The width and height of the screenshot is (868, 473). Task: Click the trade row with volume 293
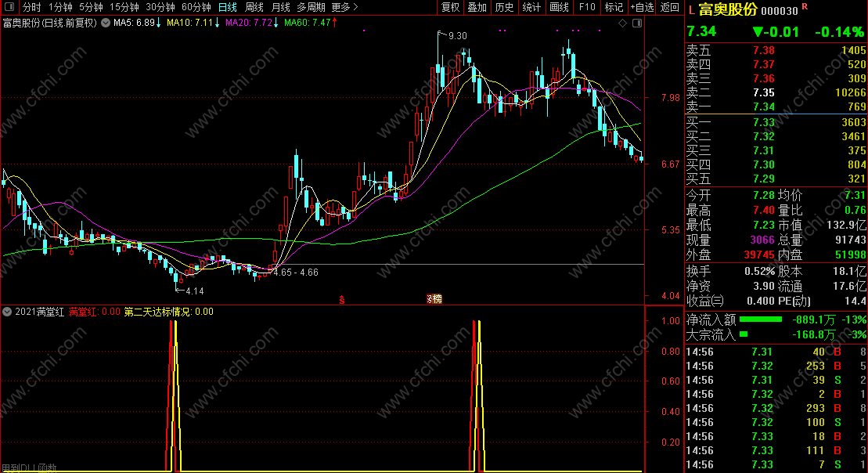point(776,409)
